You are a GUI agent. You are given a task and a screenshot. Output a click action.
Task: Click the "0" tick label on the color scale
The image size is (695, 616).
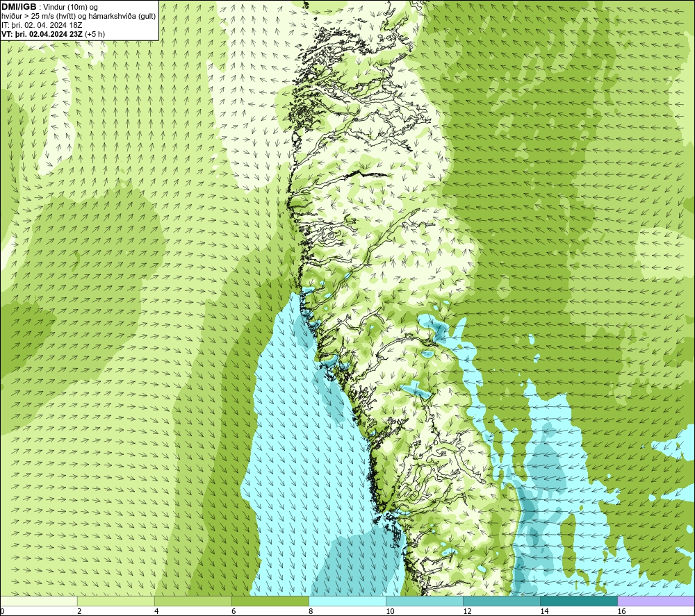[2, 612]
